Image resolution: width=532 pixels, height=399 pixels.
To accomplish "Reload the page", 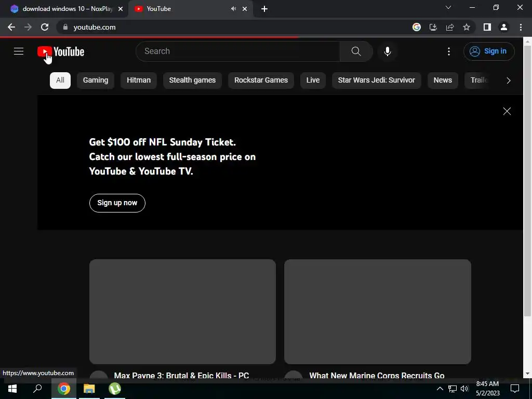I will tap(45, 27).
